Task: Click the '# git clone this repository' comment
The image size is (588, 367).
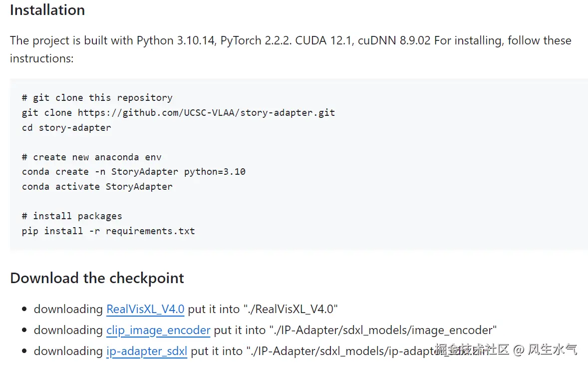Action: [97, 97]
